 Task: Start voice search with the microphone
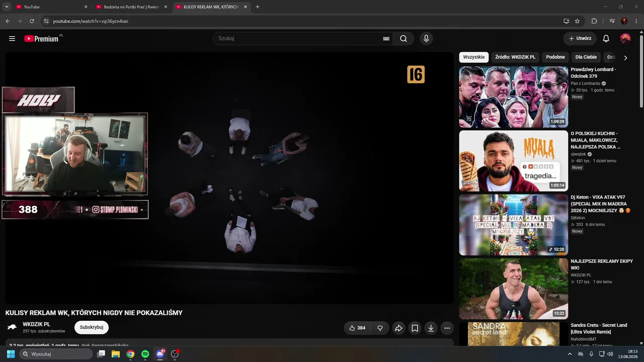(426, 39)
